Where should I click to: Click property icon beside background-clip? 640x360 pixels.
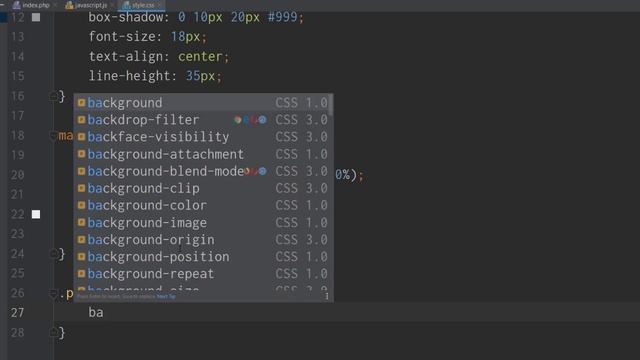[x=81, y=188]
